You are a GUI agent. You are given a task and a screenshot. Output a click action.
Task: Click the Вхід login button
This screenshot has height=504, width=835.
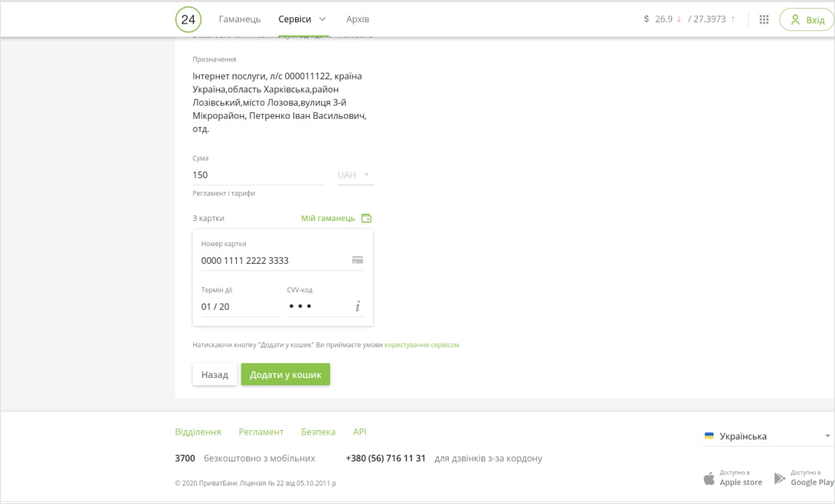point(807,20)
